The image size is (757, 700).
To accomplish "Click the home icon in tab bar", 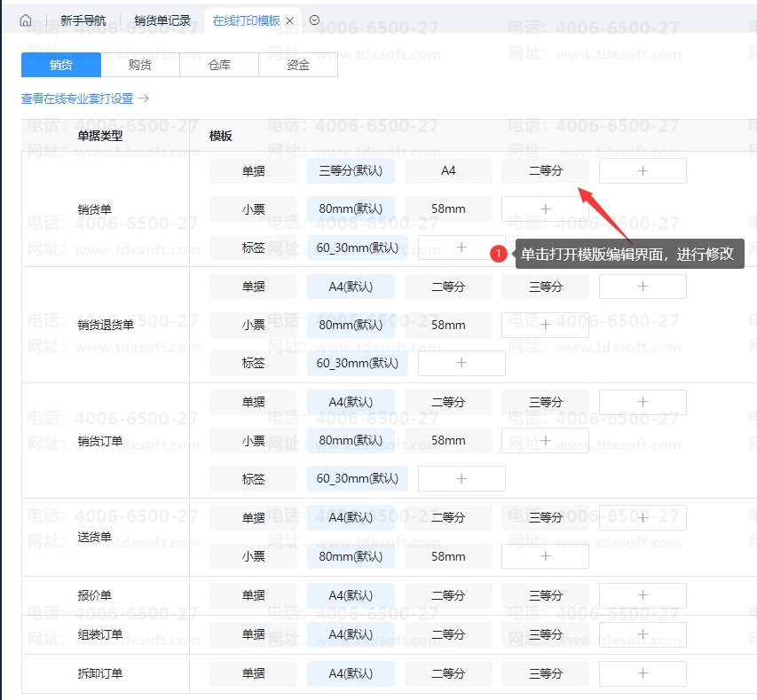I will [x=26, y=20].
